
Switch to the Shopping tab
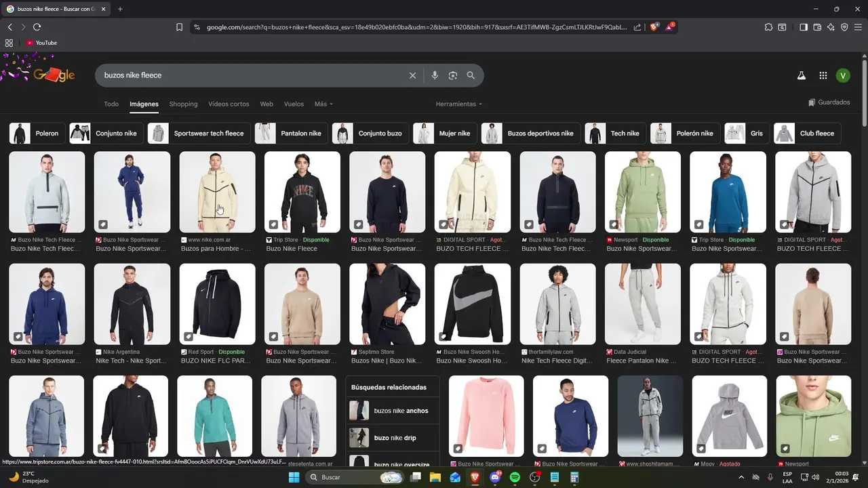183,104
